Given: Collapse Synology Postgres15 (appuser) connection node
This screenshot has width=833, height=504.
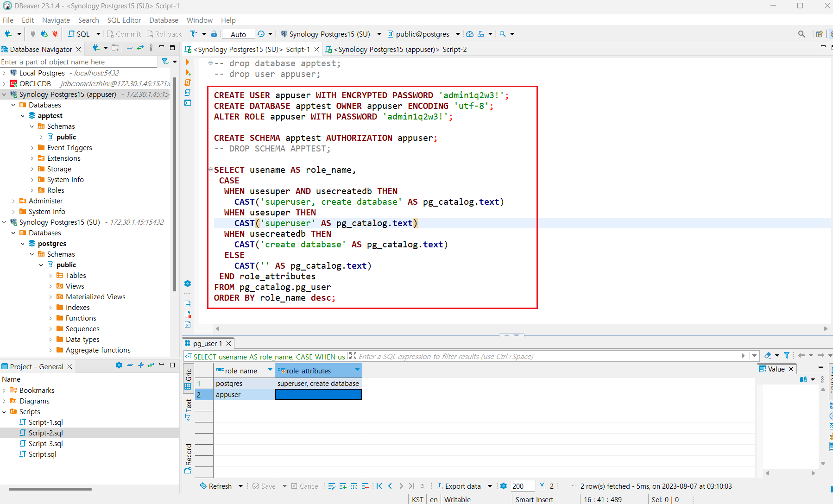Looking at the screenshot, I should (4, 94).
